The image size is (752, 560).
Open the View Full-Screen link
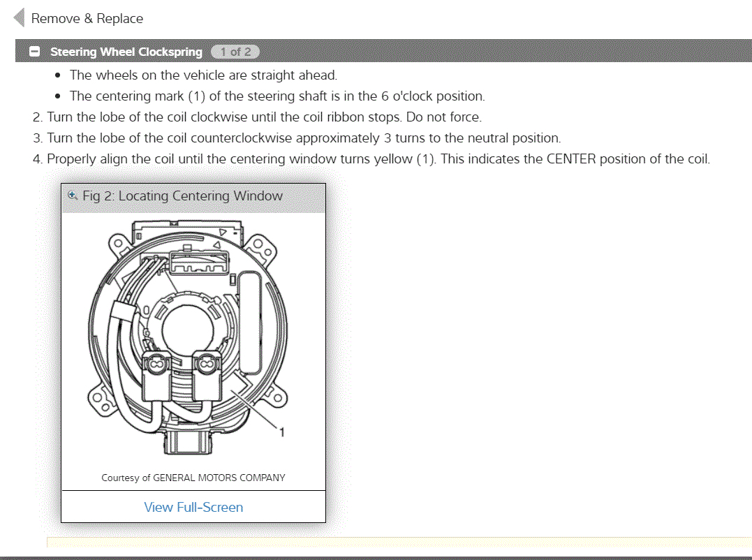193,507
